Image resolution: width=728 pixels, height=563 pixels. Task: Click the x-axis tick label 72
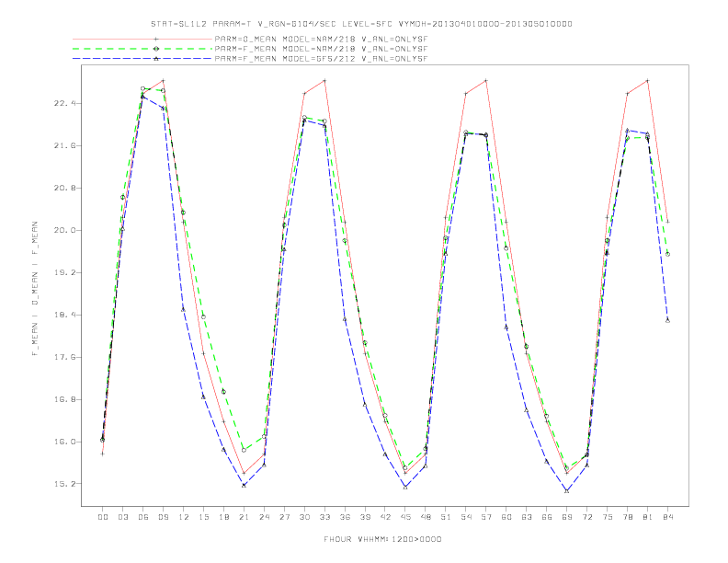[586, 517]
